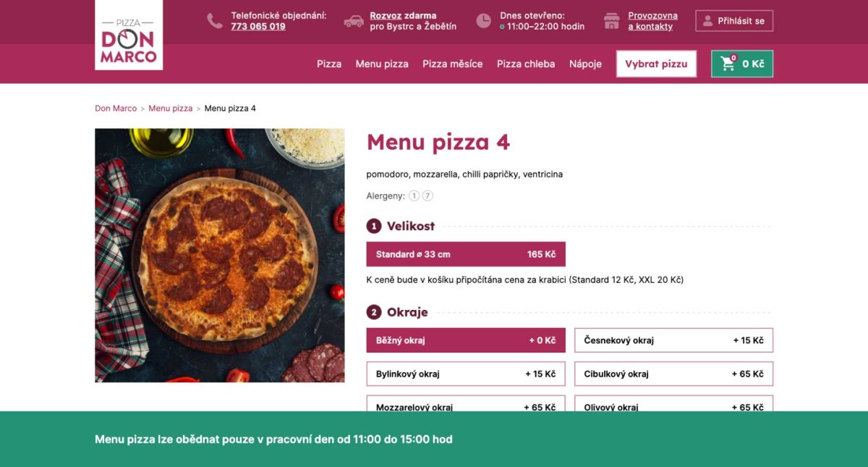Click the Menu pizza 4 photo
Viewport: 868px width, 467px height.
220,255
